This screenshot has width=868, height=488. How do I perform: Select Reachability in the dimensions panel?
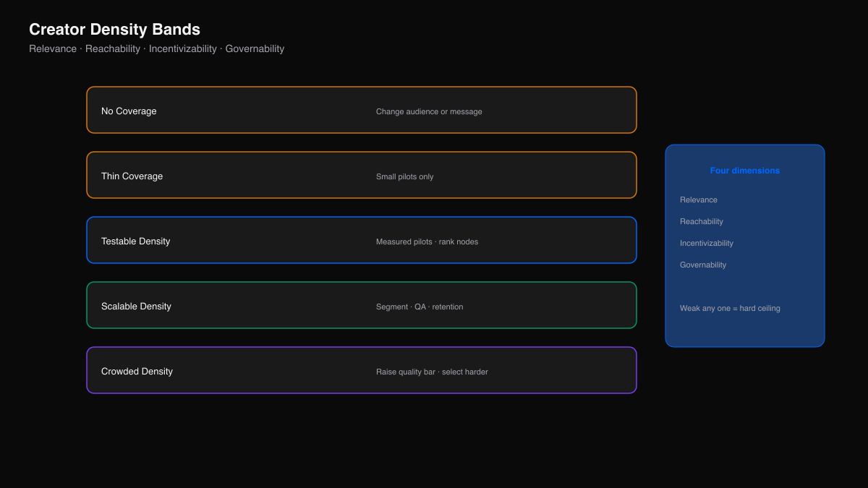pyautogui.click(x=702, y=221)
